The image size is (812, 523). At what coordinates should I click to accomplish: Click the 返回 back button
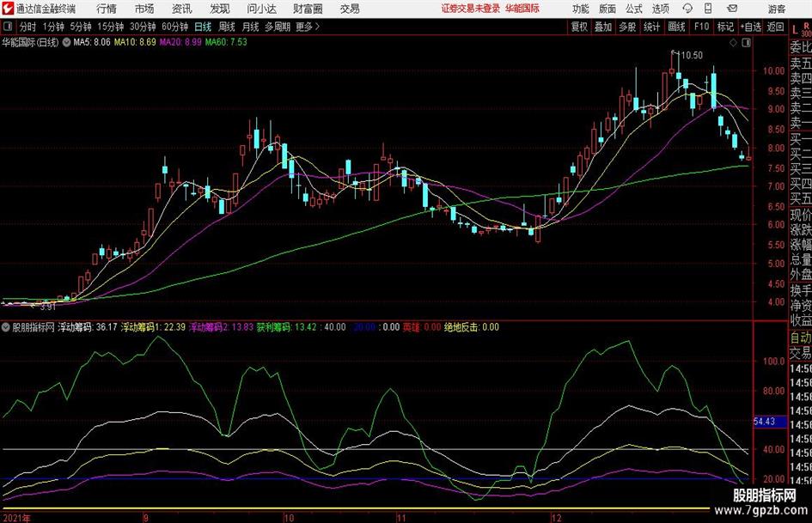pos(775,27)
